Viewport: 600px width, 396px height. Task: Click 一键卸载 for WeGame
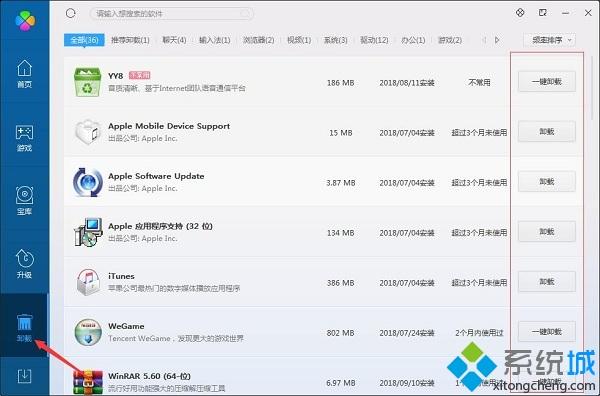(547, 332)
